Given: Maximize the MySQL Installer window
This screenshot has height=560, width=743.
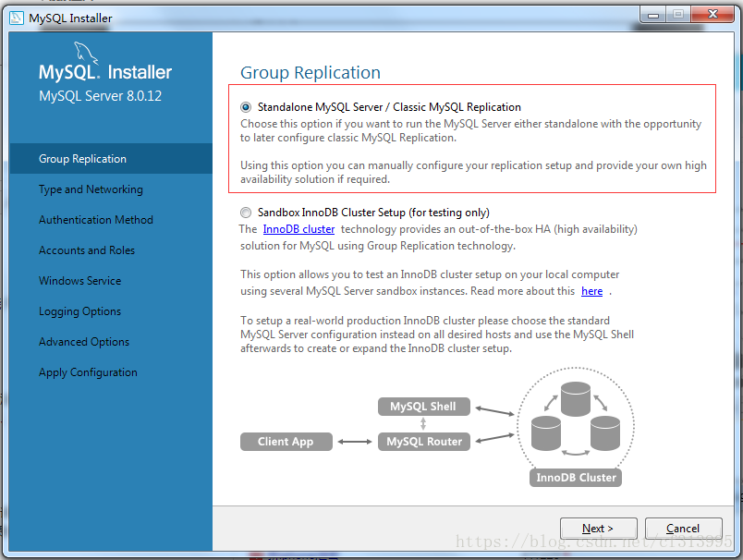Looking at the screenshot, I should pos(678,15).
